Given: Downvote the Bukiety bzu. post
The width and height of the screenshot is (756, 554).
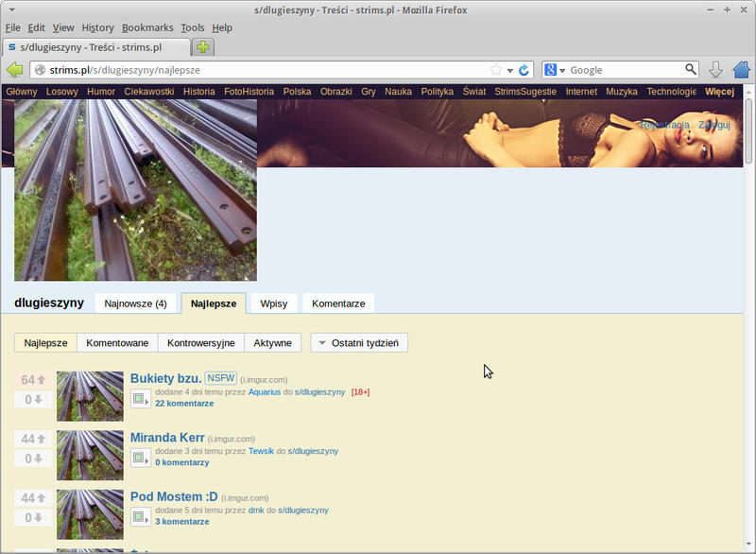Looking at the screenshot, I should click(x=33, y=400).
